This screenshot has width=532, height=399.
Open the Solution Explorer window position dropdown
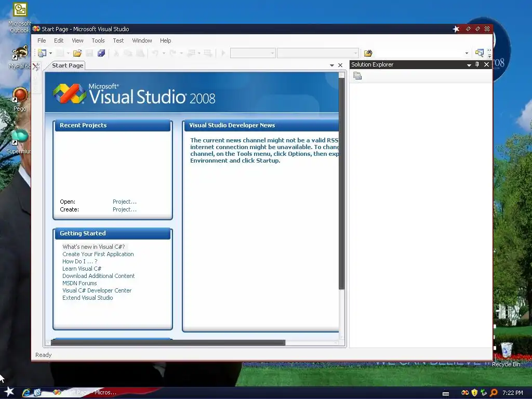(469, 65)
